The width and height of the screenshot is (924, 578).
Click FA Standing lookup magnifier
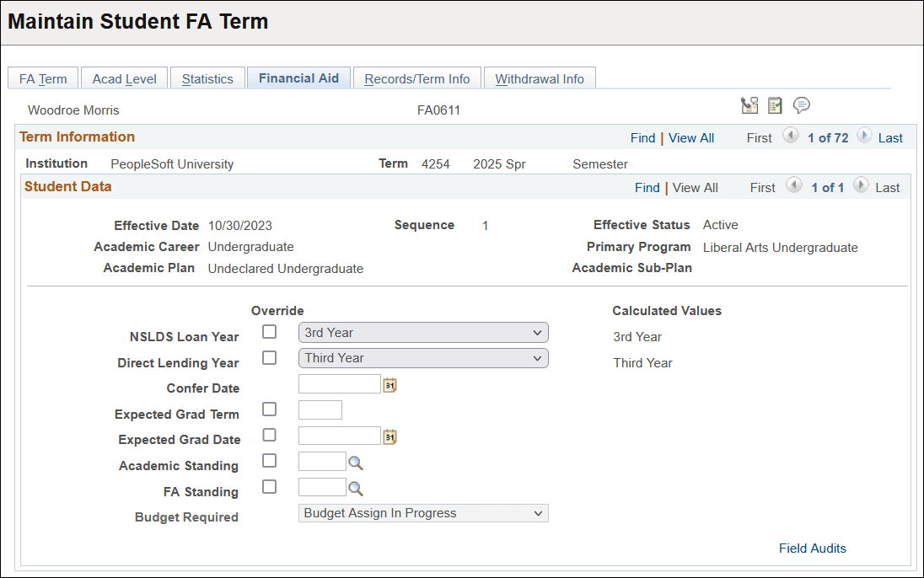(355, 489)
